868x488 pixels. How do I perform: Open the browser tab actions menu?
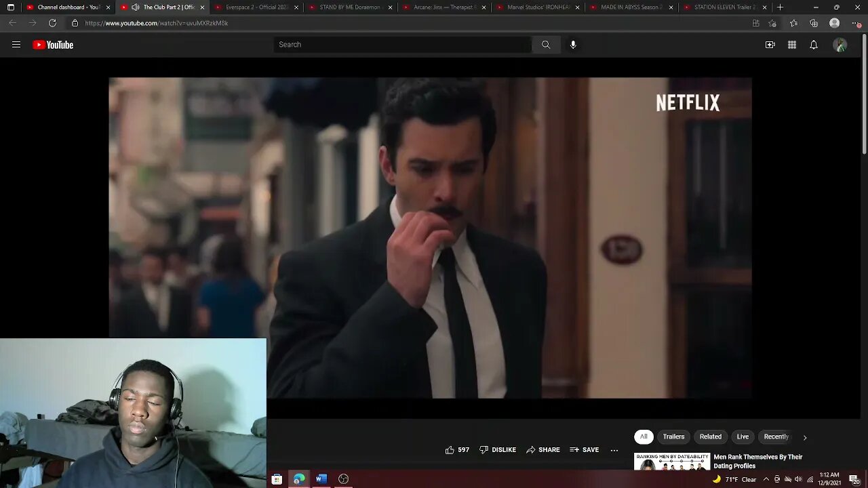pos(11,7)
